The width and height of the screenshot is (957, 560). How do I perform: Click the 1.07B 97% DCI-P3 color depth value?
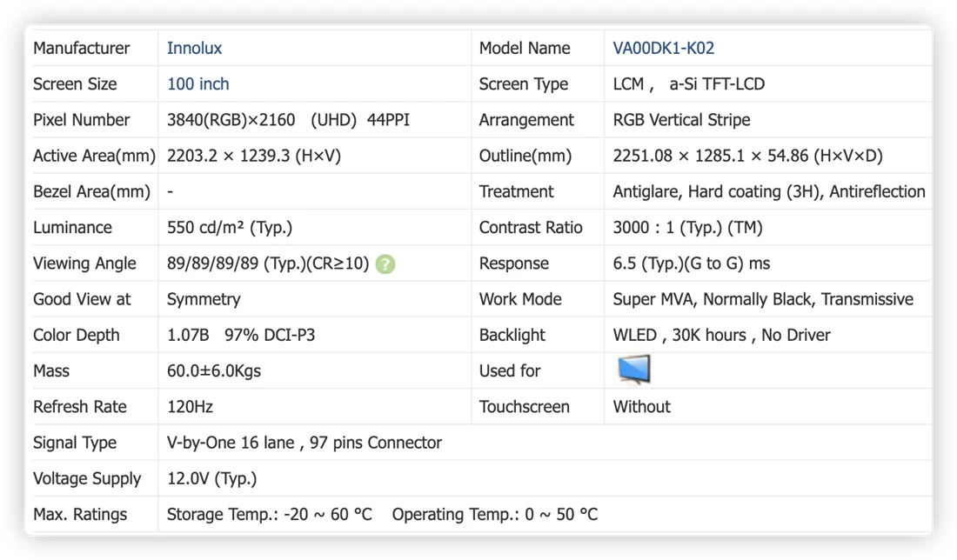pyautogui.click(x=240, y=336)
